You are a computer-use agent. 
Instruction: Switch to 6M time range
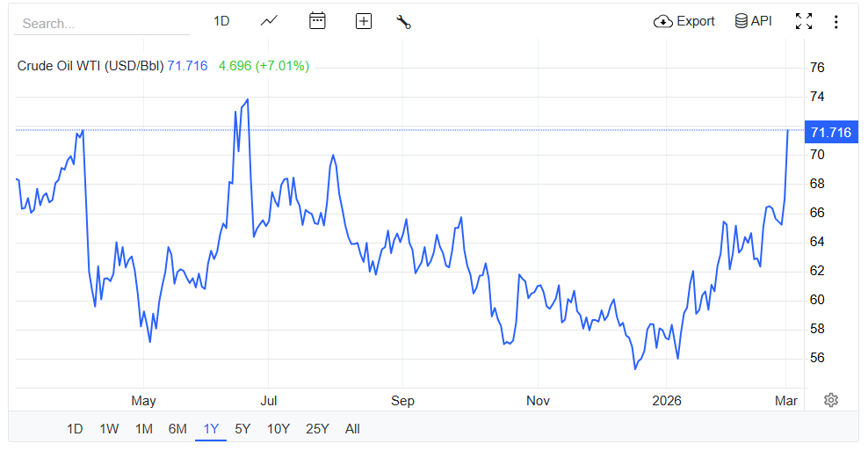(x=177, y=429)
